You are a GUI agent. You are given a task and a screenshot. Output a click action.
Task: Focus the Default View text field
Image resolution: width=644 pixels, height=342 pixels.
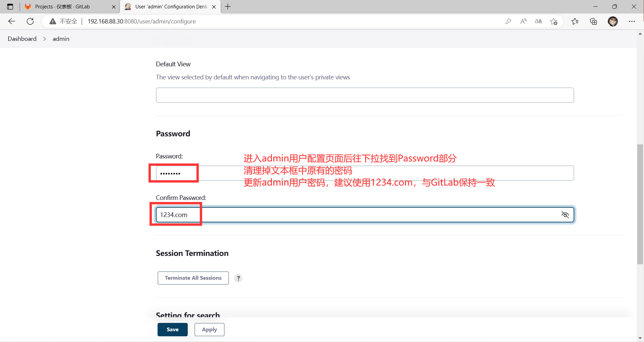point(365,95)
